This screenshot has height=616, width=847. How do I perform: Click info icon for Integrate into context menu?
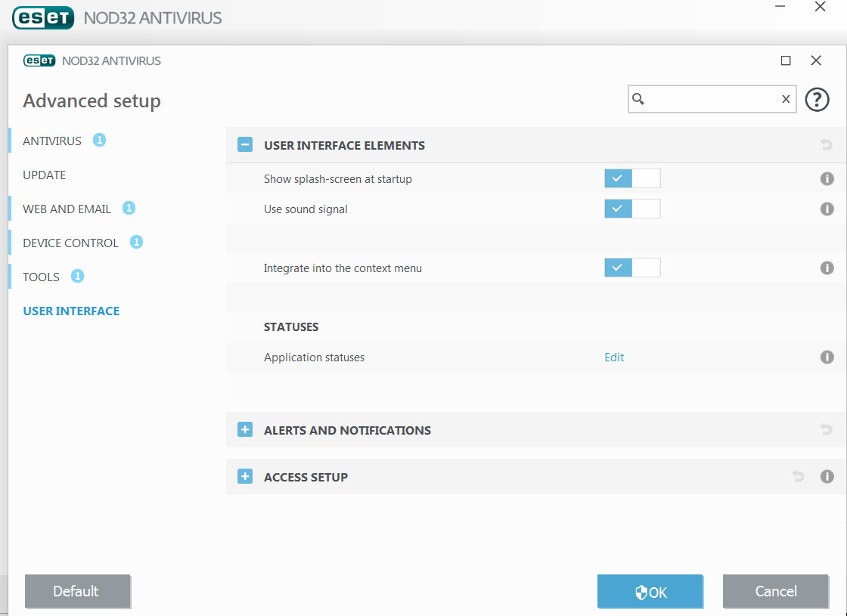tap(827, 268)
